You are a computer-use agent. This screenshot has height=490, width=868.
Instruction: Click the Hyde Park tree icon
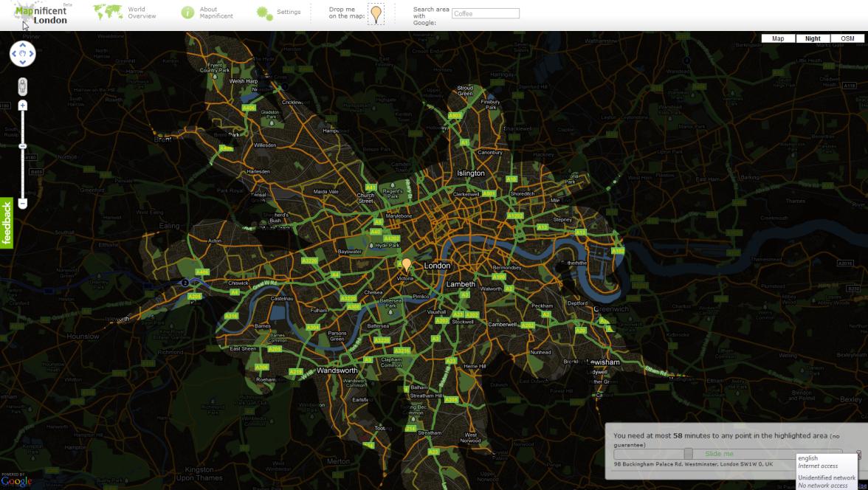371,245
